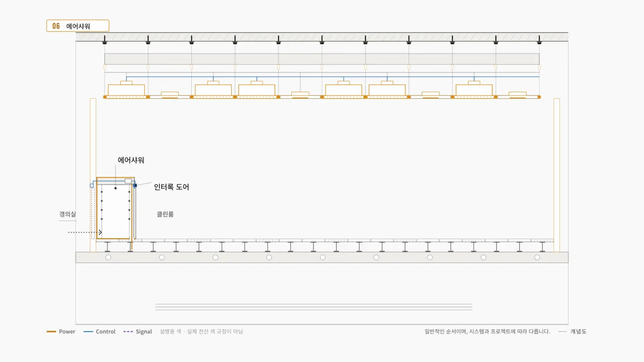Click the '06 에어샤워' title tag
Viewport: 644px width, 362px height.
(x=78, y=26)
